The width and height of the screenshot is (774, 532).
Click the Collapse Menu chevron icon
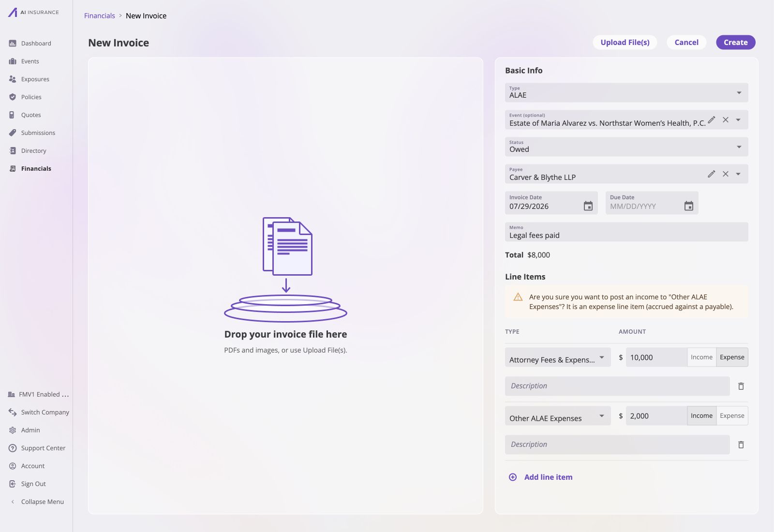(13, 502)
